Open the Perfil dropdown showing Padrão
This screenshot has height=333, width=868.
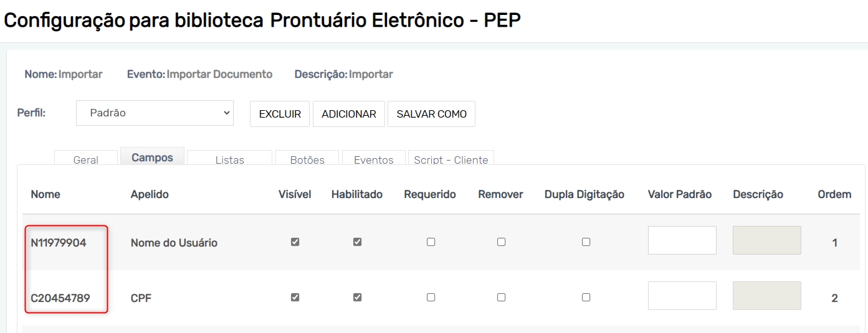click(155, 113)
